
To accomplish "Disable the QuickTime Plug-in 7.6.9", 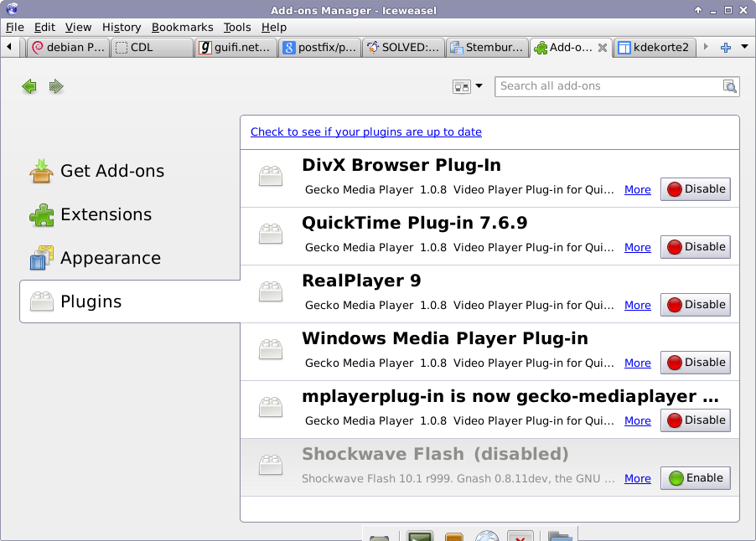I will point(696,247).
